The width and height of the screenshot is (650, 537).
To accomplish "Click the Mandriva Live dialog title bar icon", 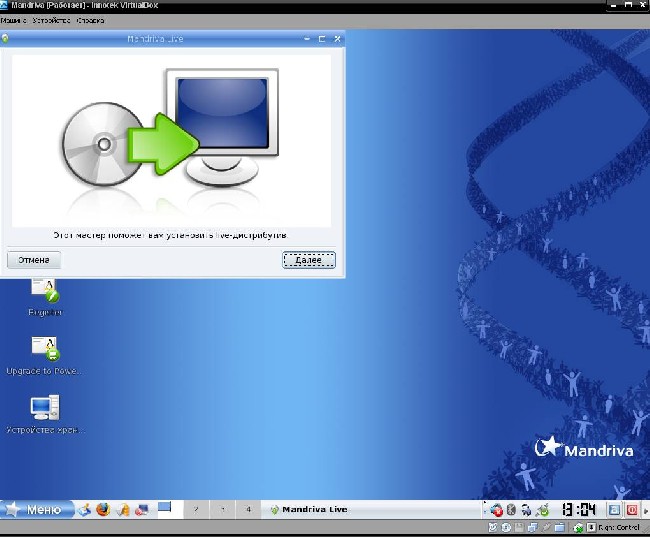I will click(x=5, y=39).
